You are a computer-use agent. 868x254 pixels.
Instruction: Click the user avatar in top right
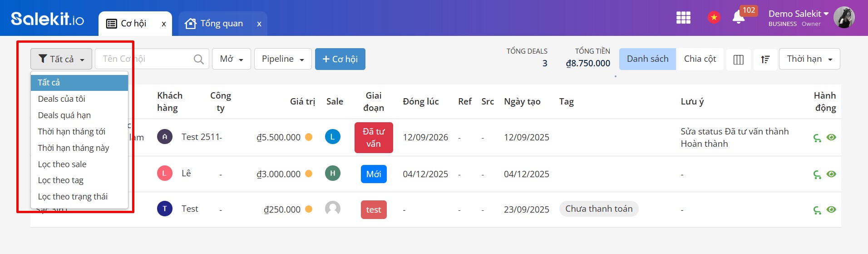tap(844, 18)
